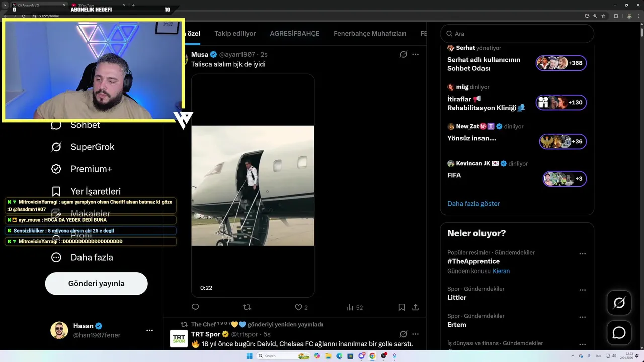Open more options for Littler trend
This screenshot has width=644, height=362.
(x=583, y=290)
